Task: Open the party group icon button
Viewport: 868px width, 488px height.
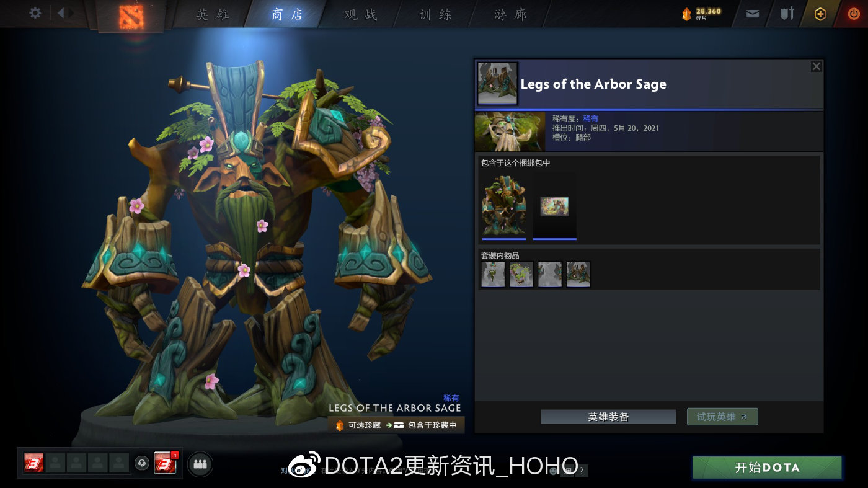Action: pos(200,463)
